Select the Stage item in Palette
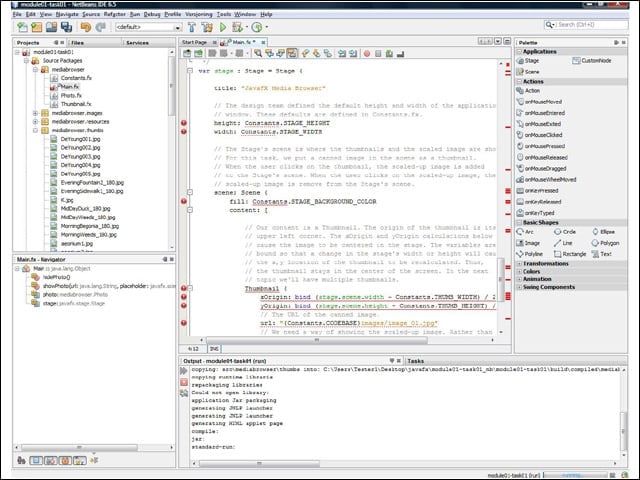 [528, 60]
